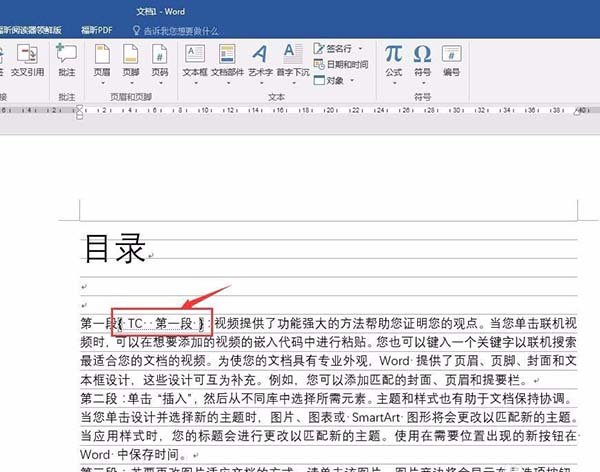The width and height of the screenshot is (600, 472).
Task: Click the 页眉和页脚 group label
Action: [131, 97]
